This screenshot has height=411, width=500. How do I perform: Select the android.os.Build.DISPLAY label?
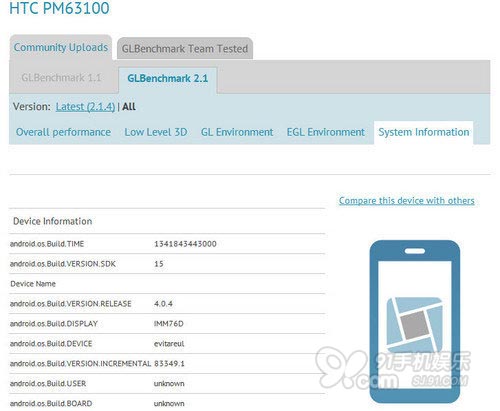(x=54, y=324)
